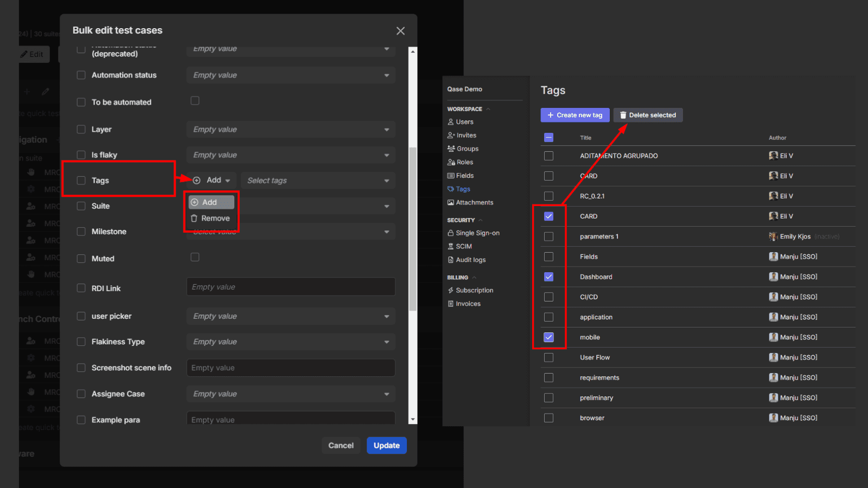Click the trash icon next to Remove
This screenshot has width=868, height=488.
point(194,219)
